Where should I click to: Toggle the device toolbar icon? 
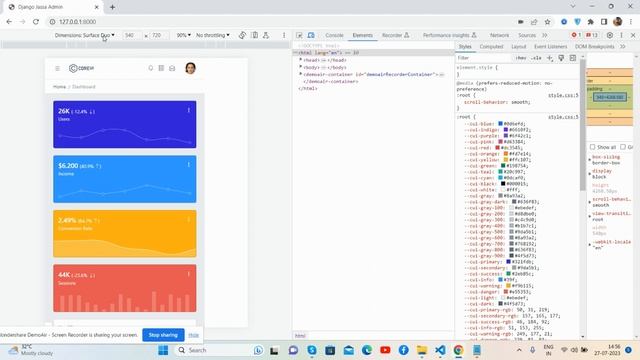click(311, 36)
